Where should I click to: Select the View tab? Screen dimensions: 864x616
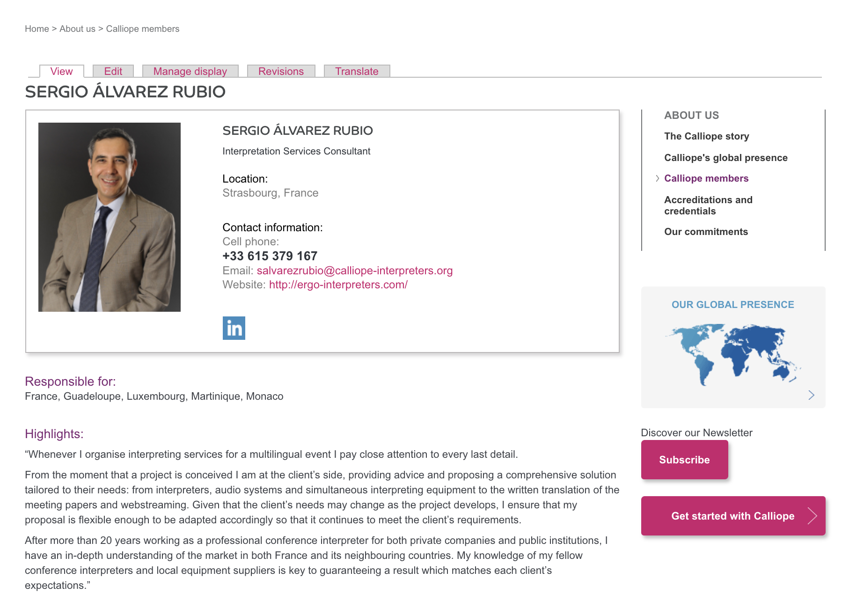tap(61, 71)
